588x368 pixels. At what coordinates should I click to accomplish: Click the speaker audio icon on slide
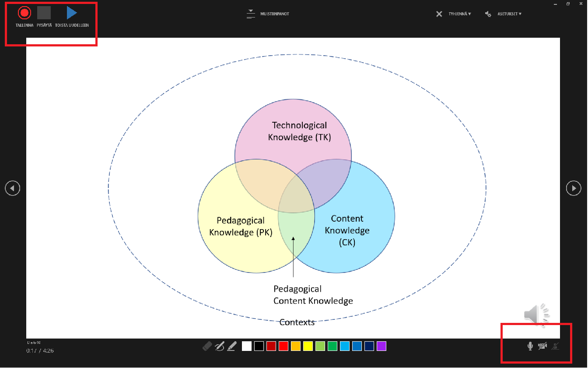point(536,315)
